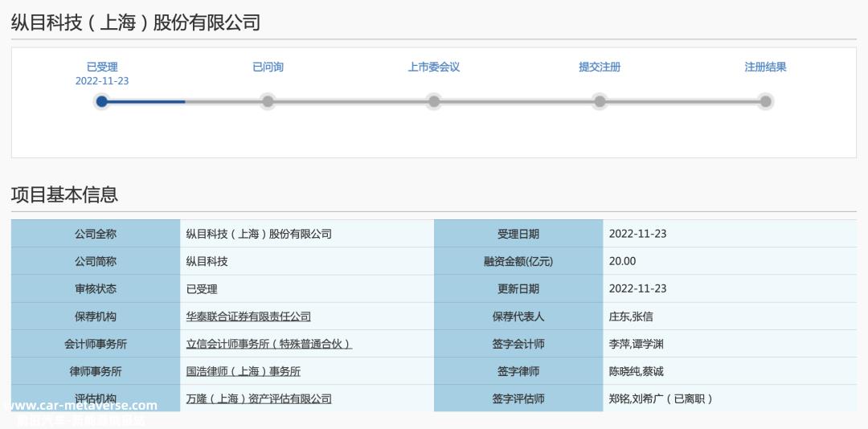Screen dimensions: 868x429
Task: Click the 签字评估师 label cell
Action: (x=518, y=398)
